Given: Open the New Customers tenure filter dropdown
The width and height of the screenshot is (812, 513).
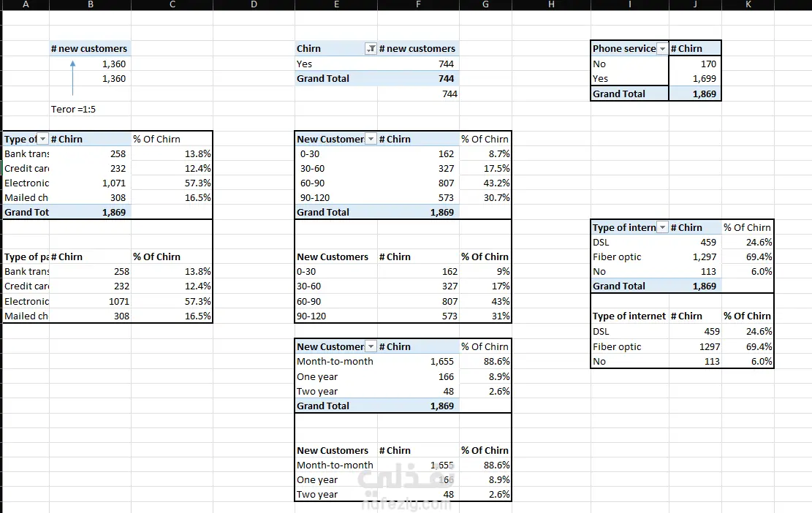Looking at the screenshot, I should pyautogui.click(x=371, y=140).
